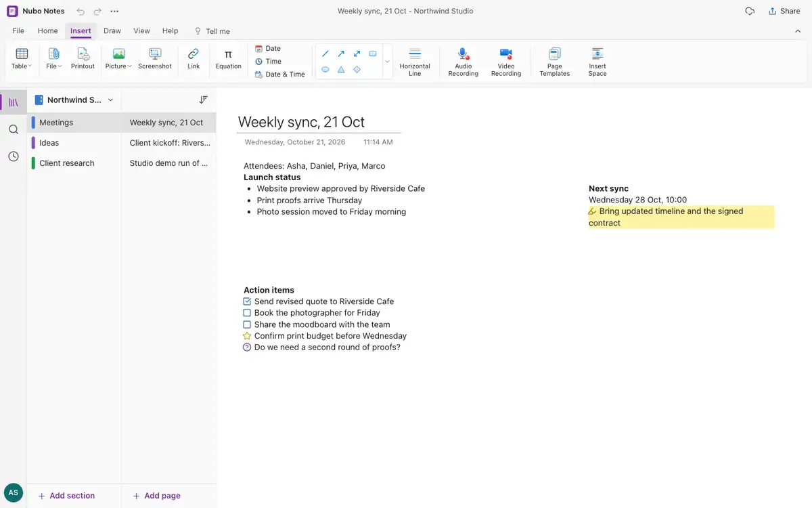Collapse the ribbon with the chevron
Viewport: 812px width, 508px height.
pyautogui.click(x=797, y=31)
